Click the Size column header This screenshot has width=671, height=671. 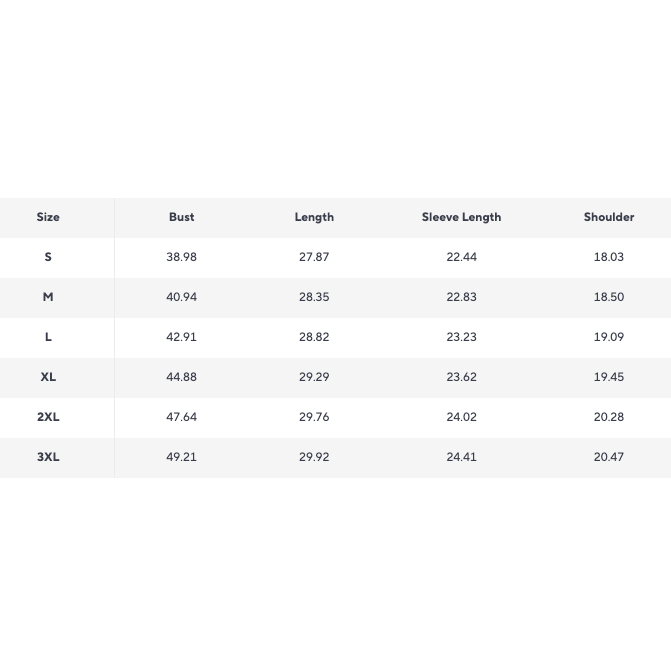48,217
